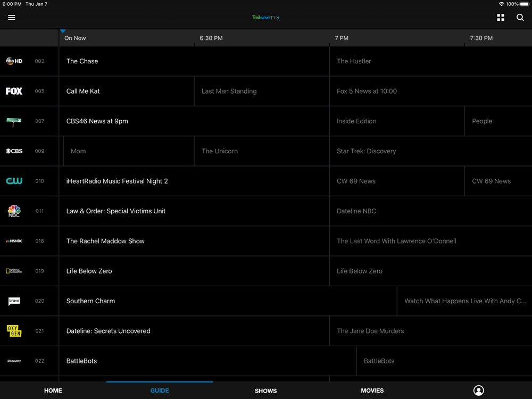
Task: Select the 6:30 PM time header
Action: pos(211,38)
